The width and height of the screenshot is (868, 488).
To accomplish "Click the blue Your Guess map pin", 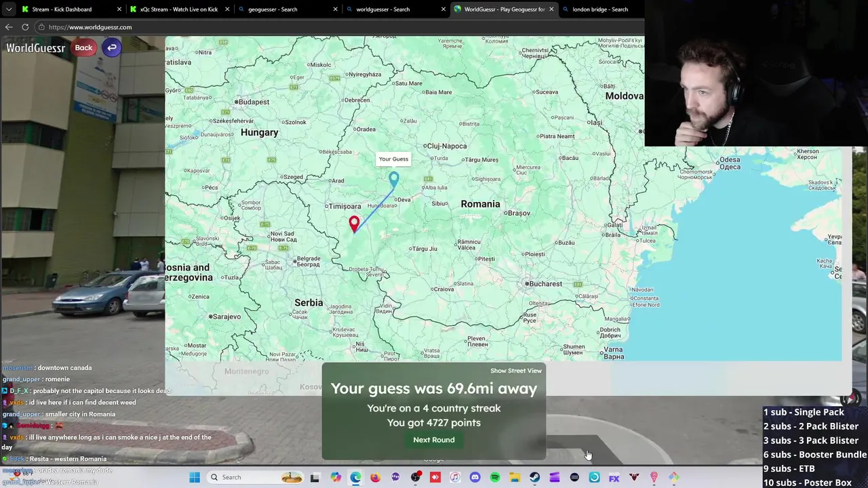I will 394,180.
